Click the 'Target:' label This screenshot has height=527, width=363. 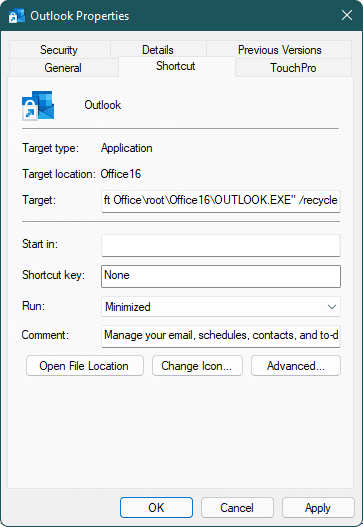(x=39, y=200)
